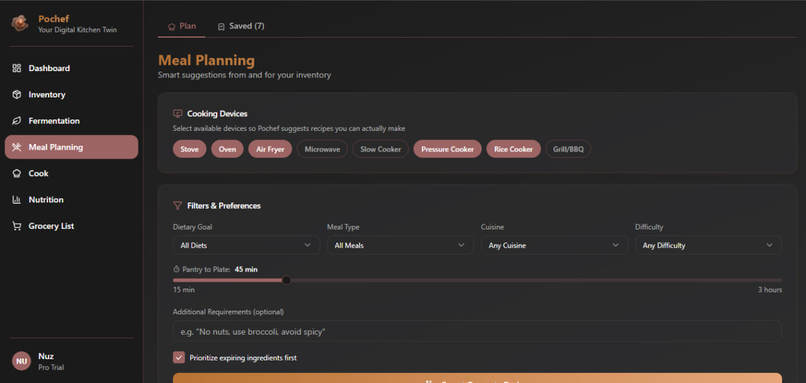Click the Cook chef hat icon
The width and height of the screenshot is (806, 383).
[x=16, y=173]
